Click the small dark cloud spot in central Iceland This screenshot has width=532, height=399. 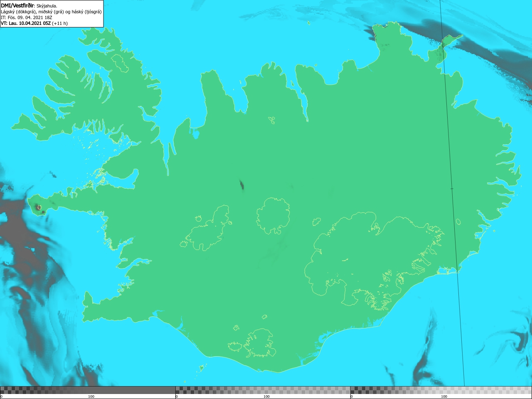[x=242, y=185]
